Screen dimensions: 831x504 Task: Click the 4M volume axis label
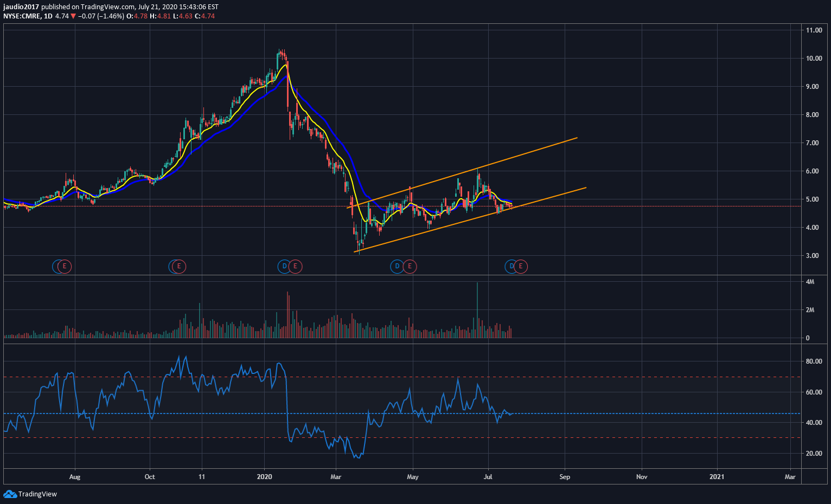(810, 282)
